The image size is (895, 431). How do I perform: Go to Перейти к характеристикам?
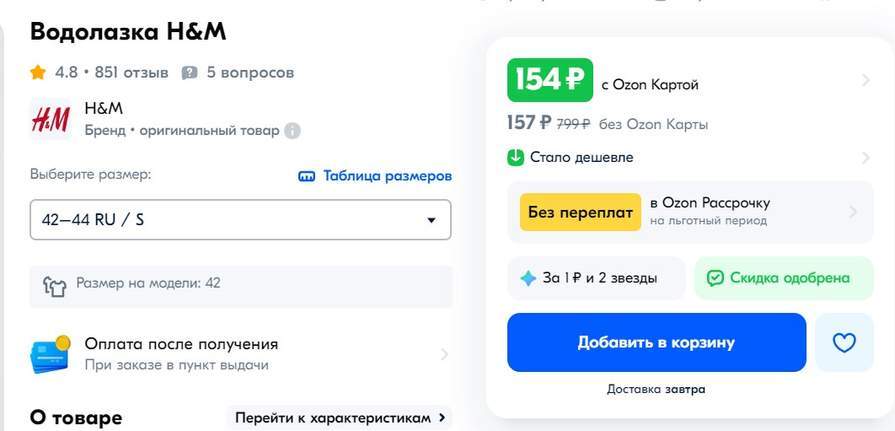click(x=340, y=418)
